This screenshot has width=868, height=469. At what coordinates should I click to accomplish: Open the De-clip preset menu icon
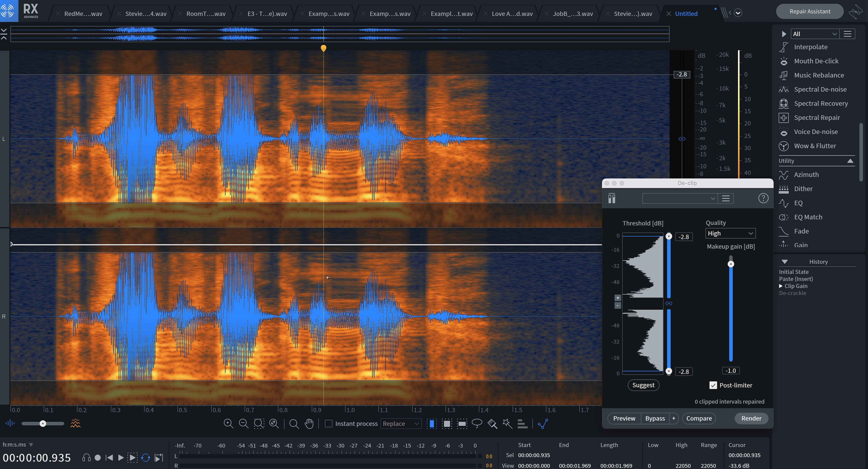726,198
